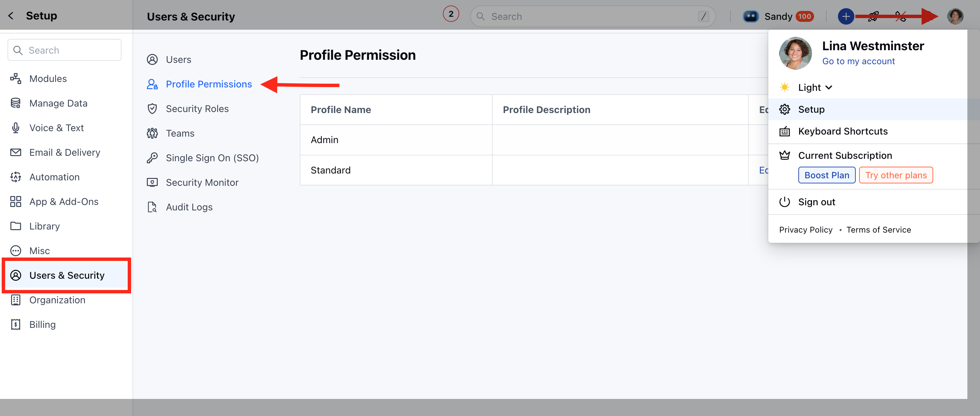Open Go to my account link
Screen dimensions: 980x416
click(858, 61)
